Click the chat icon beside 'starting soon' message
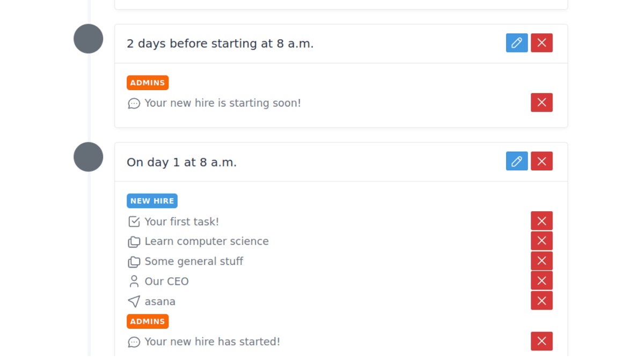The height and width of the screenshot is (362, 644). click(x=134, y=103)
